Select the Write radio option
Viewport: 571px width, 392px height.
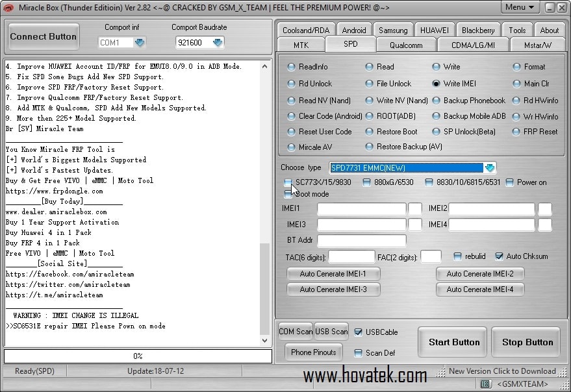click(436, 67)
